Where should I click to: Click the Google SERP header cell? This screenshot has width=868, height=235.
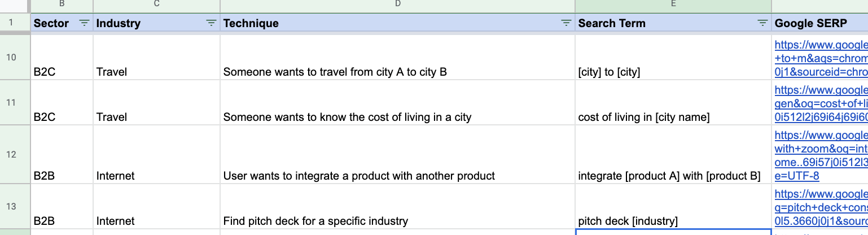click(x=819, y=23)
